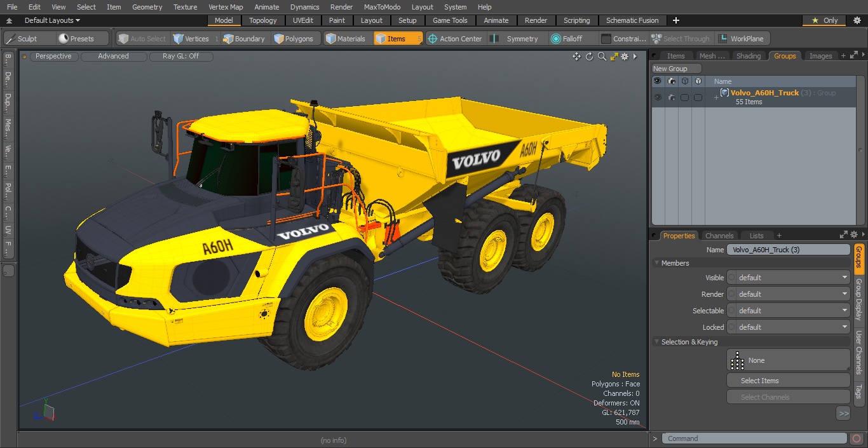
Task: Open viewport settings gear icon
Action: tap(625, 57)
